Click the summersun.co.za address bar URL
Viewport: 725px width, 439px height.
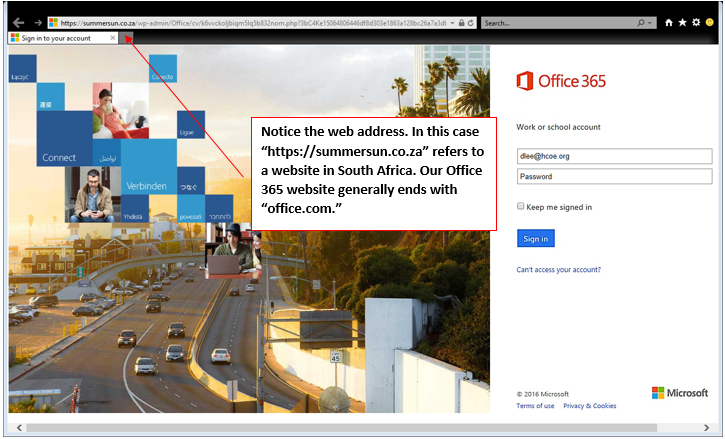point(253,23)
